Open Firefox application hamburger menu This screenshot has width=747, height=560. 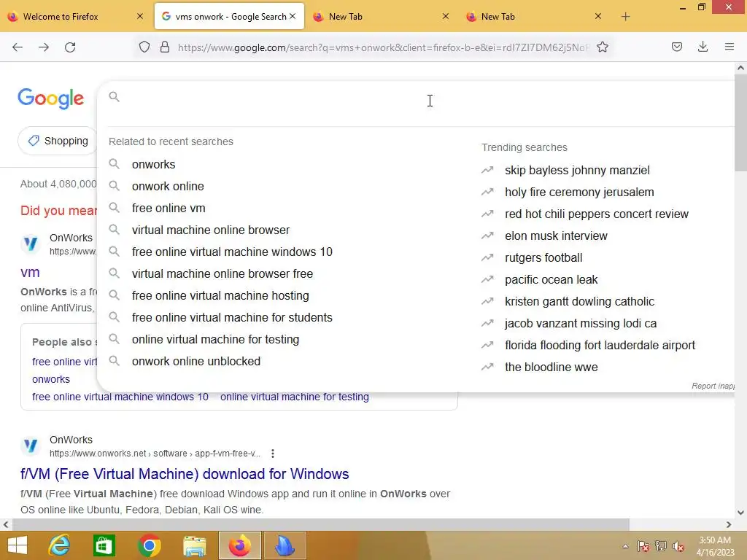click(x=729, y=47)
